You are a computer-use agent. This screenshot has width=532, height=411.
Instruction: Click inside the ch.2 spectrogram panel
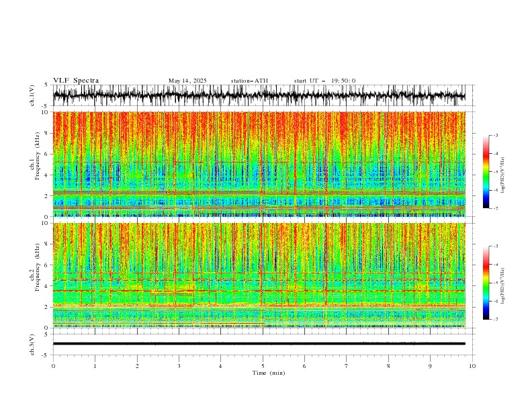pyautogui.click(x=259, y=275)
